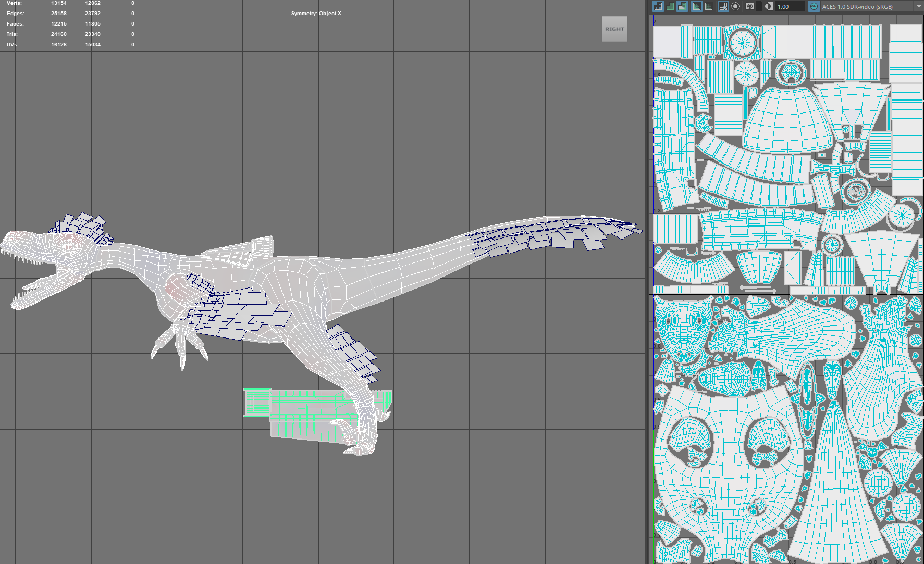Click the Verts value 12062

coord(93,3)
